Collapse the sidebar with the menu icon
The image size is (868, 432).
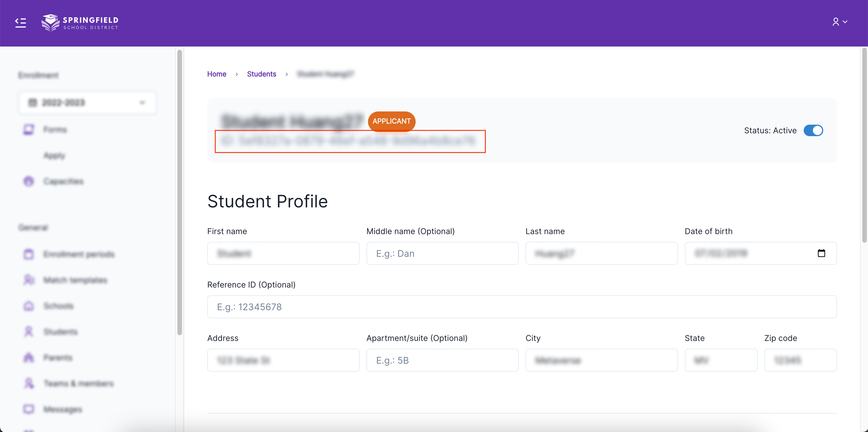[x=21, y=23]
